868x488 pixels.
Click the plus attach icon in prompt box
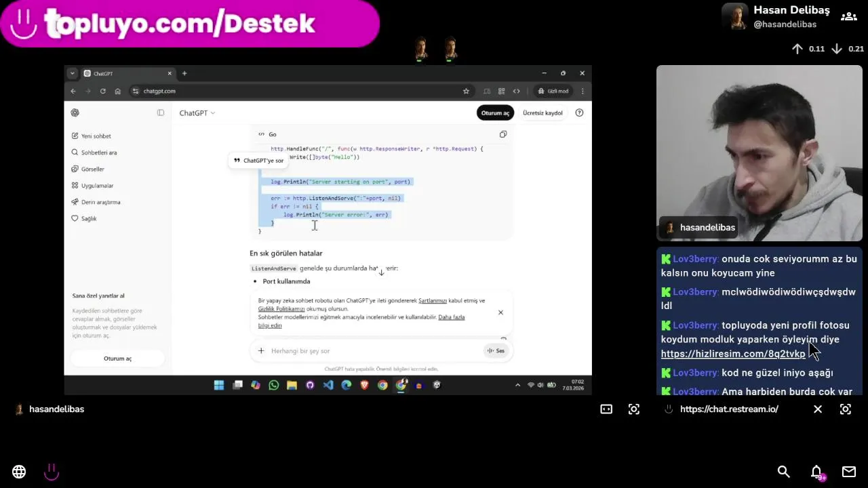pos(261,350)
